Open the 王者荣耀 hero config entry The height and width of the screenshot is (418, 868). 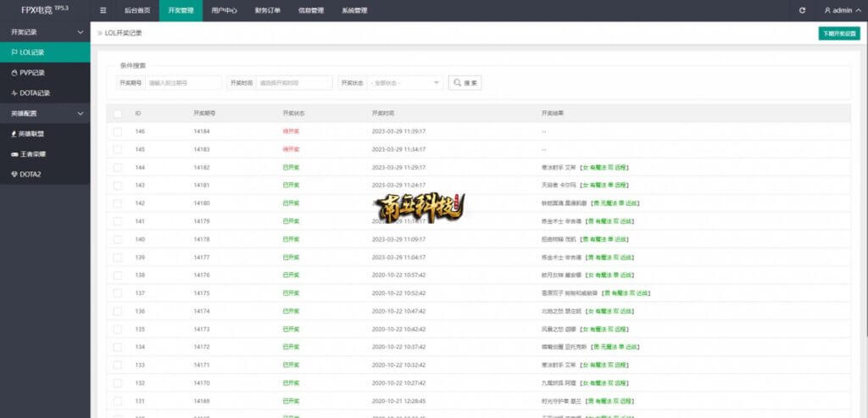pyautogui.click(x=45, y=154)
